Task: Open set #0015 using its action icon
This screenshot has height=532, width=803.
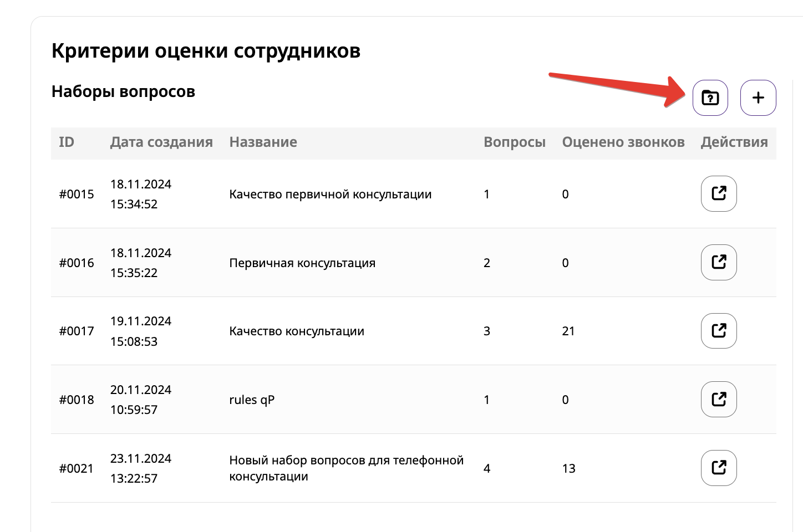Action: pos(718,193)
